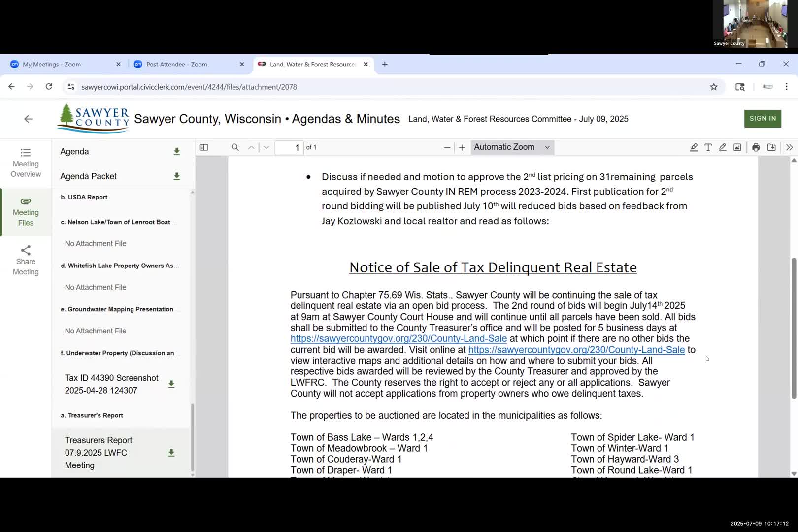Click the green SIGN IN button
Viewport: 798px width, 532px height.
tap(762, 119)
